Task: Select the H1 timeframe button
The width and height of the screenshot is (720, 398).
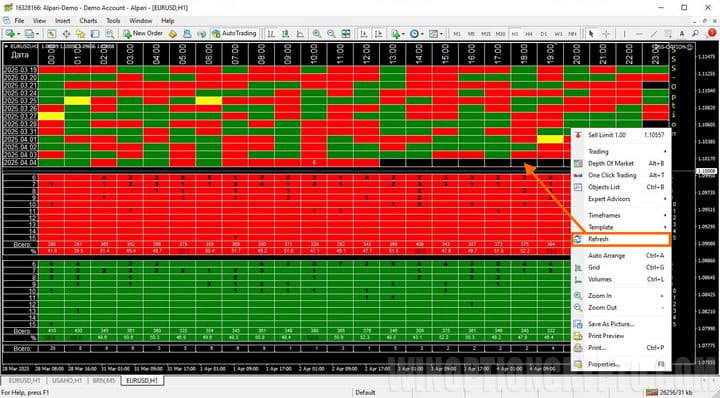Action: point(515,34)
